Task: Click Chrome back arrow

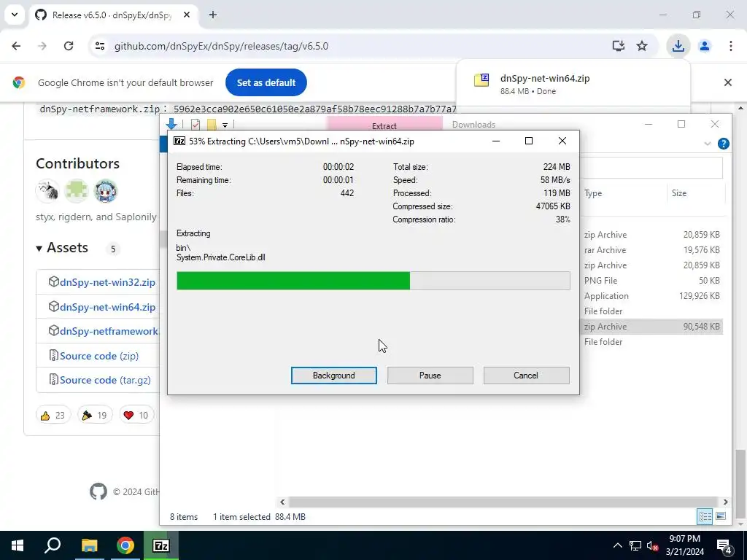Action: [16, 46]
